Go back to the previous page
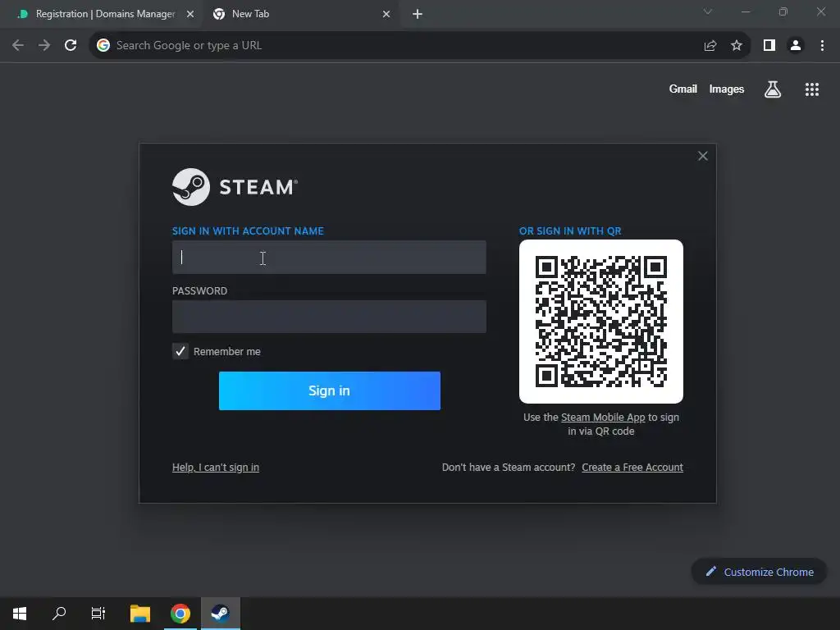The image size is (840, 630). (18, 46)
